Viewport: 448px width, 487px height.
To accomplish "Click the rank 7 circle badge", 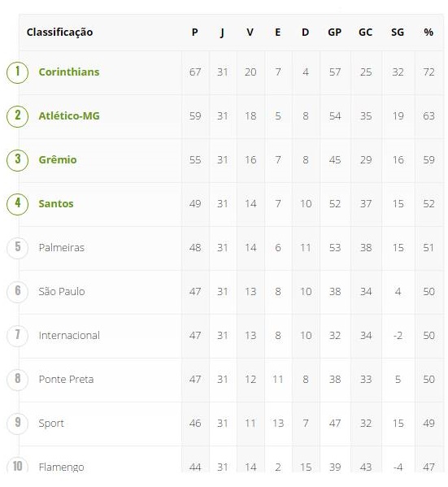I will [17, 336].
